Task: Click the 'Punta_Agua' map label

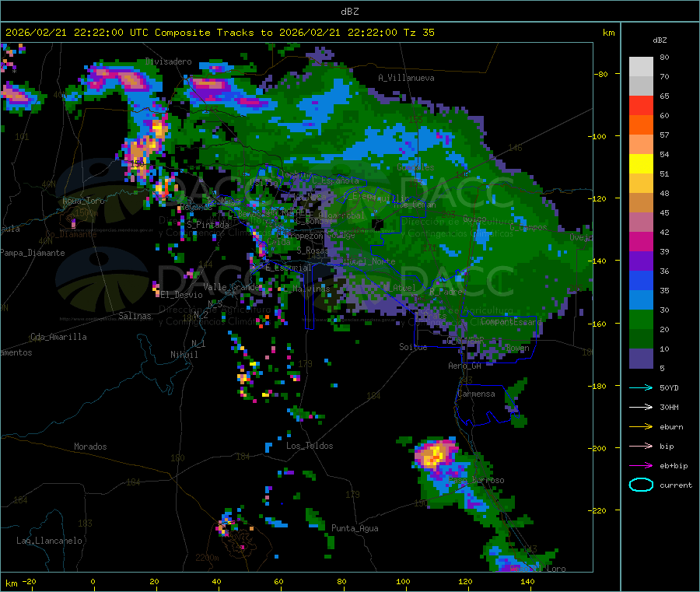Action: click(355, 528)
